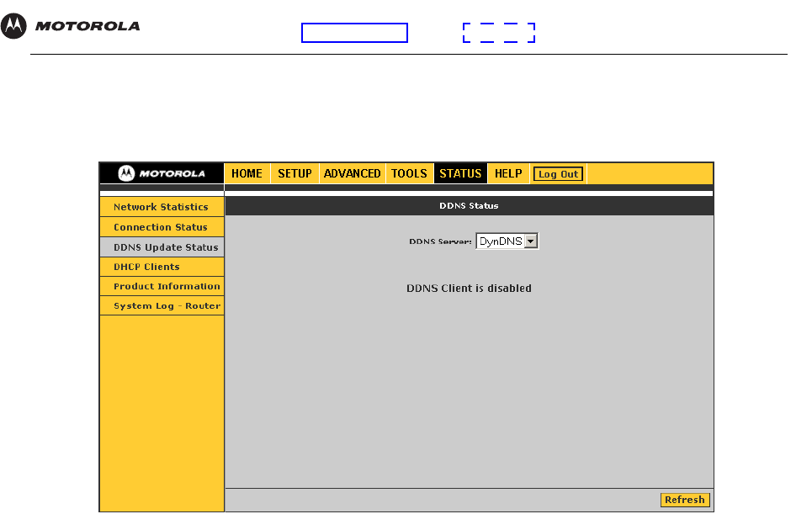Click 'DDNS Client is disabled' text
The height and width of the screenshot is (514, 812).
click(469, 289)
